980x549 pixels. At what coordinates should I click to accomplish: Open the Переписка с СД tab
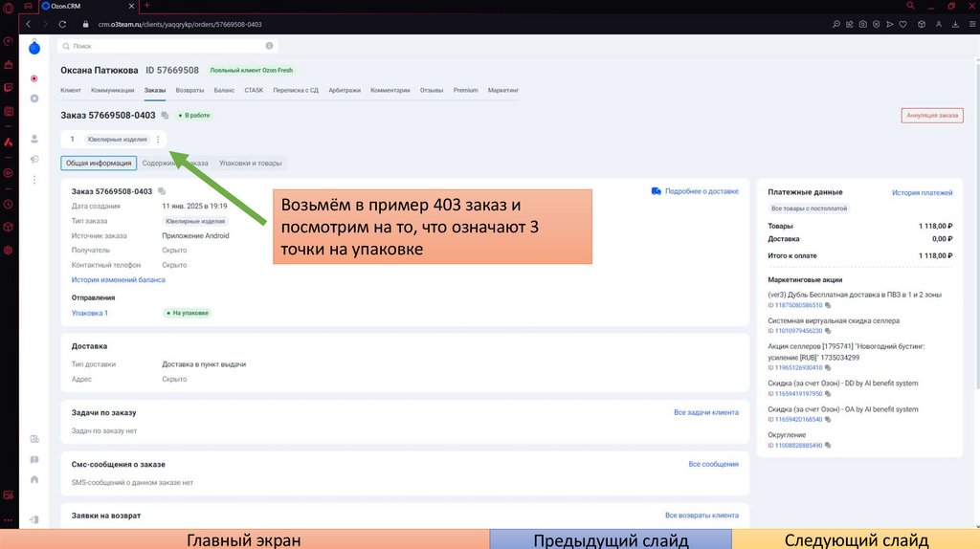pyautogui.click(x=296, y=91)
